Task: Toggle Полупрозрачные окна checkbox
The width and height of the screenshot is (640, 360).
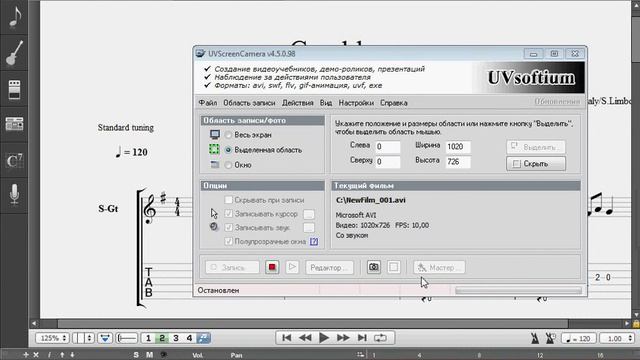Action: 229,242
